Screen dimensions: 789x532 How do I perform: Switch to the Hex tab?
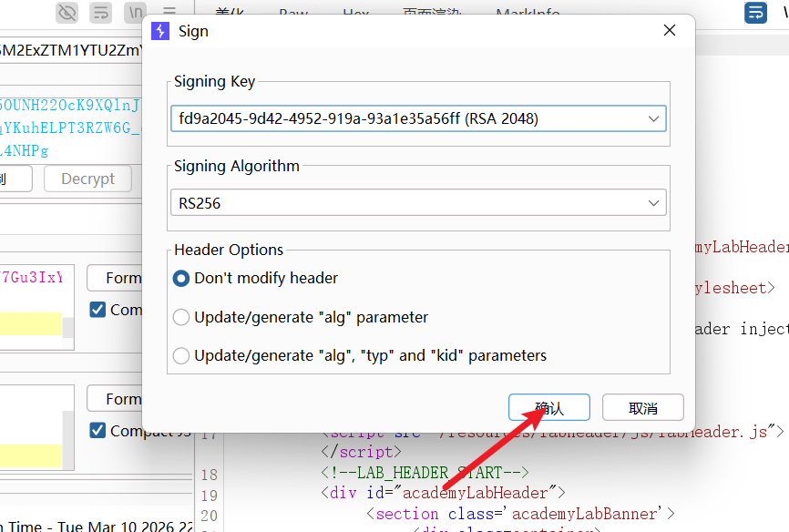[355, 11]
